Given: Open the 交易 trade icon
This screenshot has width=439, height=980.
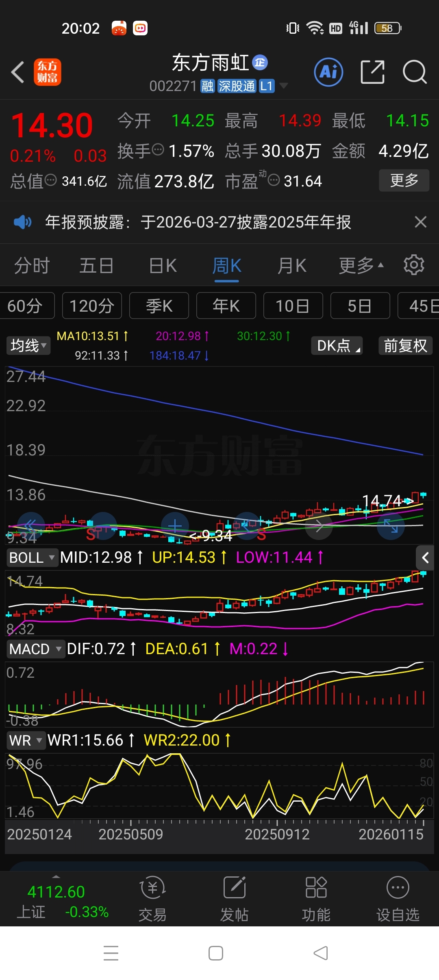Looking at the screenshot, I should [x=153, y=898].
